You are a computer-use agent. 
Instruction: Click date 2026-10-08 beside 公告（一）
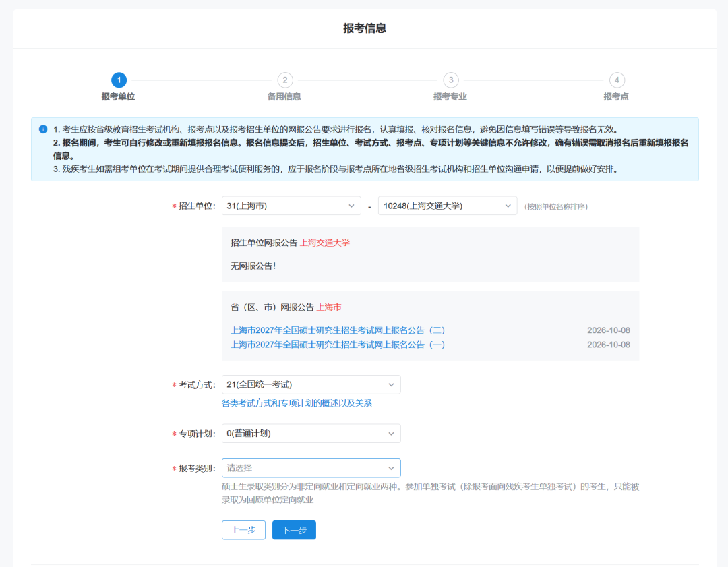point(609,345)
